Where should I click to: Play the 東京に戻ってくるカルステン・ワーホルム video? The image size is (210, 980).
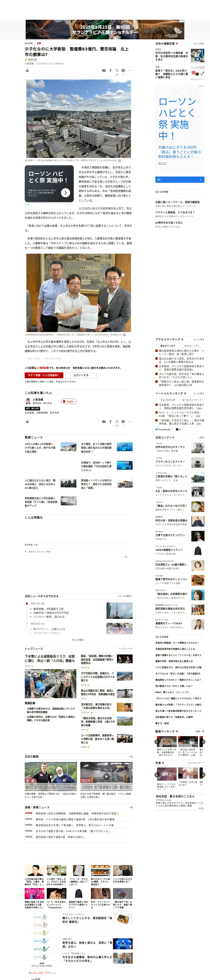pos(51,776)
